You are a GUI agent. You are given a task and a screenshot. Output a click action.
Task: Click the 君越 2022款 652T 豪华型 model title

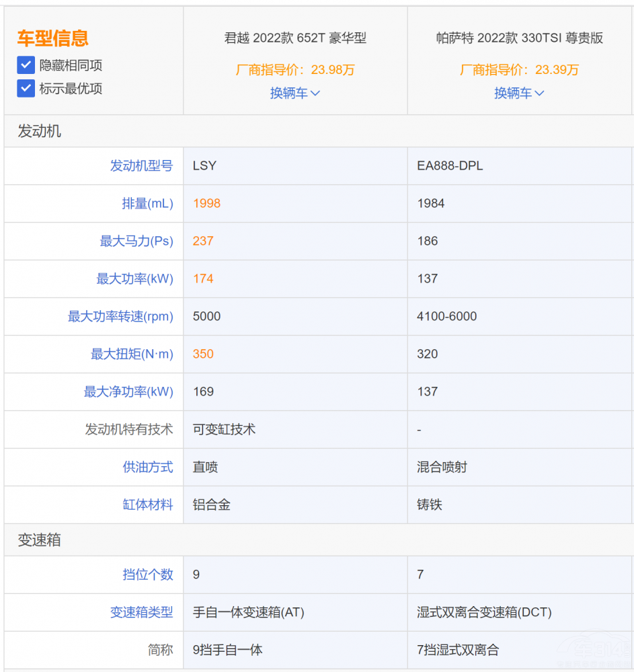[295, 38]
